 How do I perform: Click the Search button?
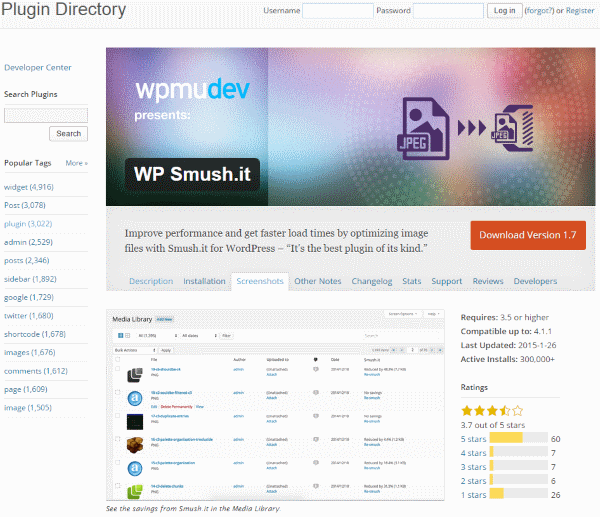click(68, 134)
